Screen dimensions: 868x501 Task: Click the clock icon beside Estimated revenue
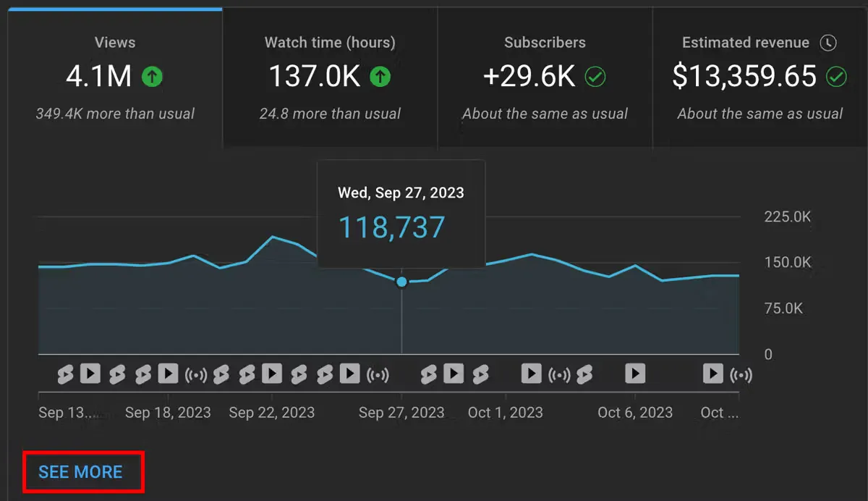(828, 43)
